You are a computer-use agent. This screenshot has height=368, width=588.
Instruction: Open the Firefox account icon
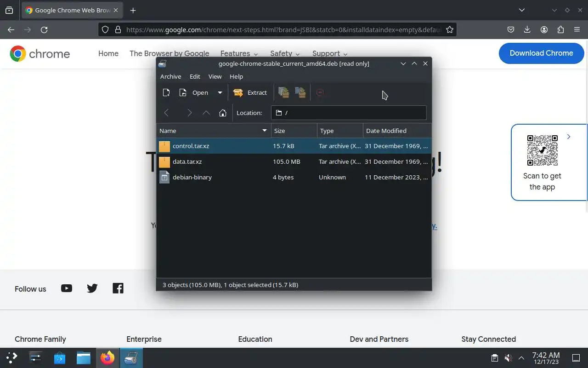point(544,29)
